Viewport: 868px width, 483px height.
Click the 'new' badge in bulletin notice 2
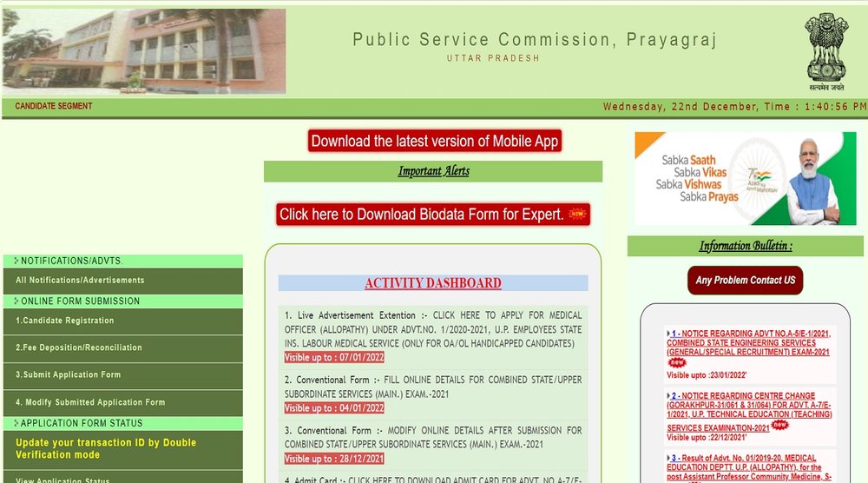(x=780, y=426)
